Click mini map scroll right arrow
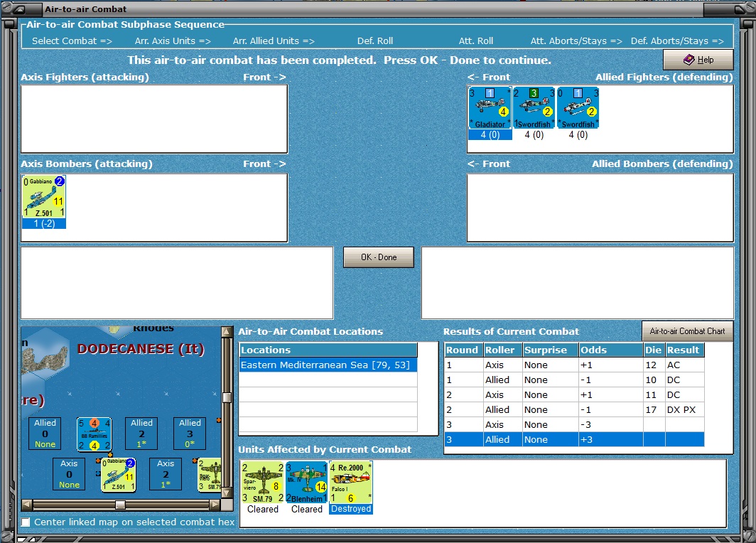The image size is (756, 543). (215, 505)
